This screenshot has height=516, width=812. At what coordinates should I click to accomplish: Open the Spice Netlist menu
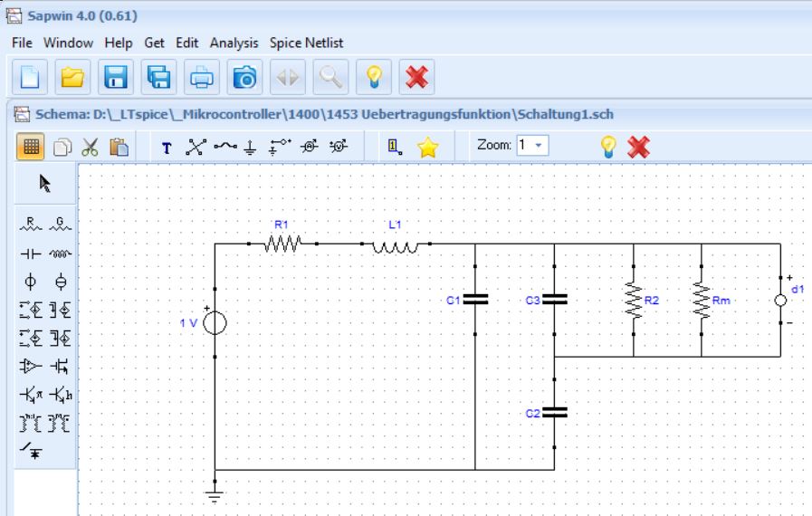[x=306, y=43]
